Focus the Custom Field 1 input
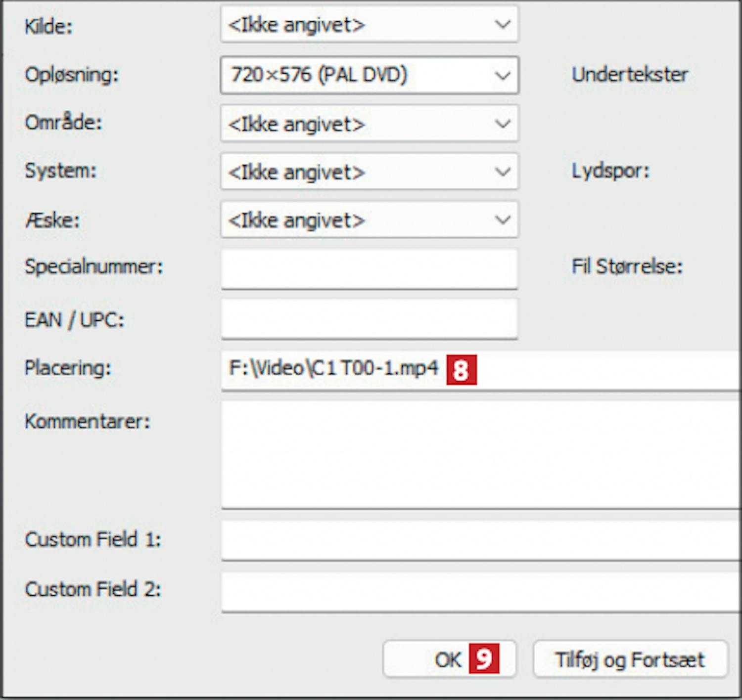Image resolution: width=742 pixels, height=700 pixels. (x=480, y=540)
